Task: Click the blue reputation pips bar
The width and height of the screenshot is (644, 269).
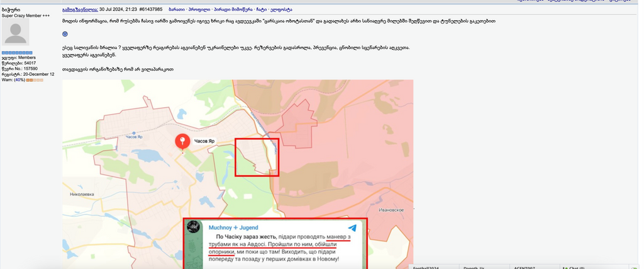Action: (17, 53)
